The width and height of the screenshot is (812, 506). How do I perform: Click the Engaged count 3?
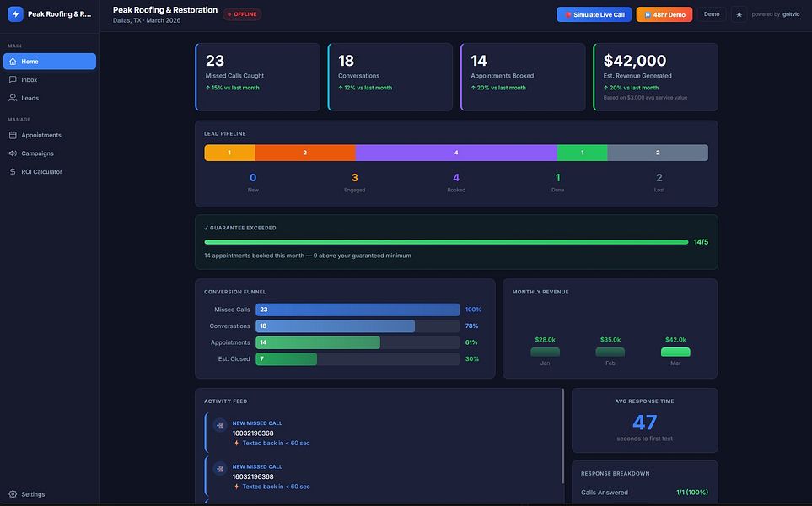(x=355, y=178)
